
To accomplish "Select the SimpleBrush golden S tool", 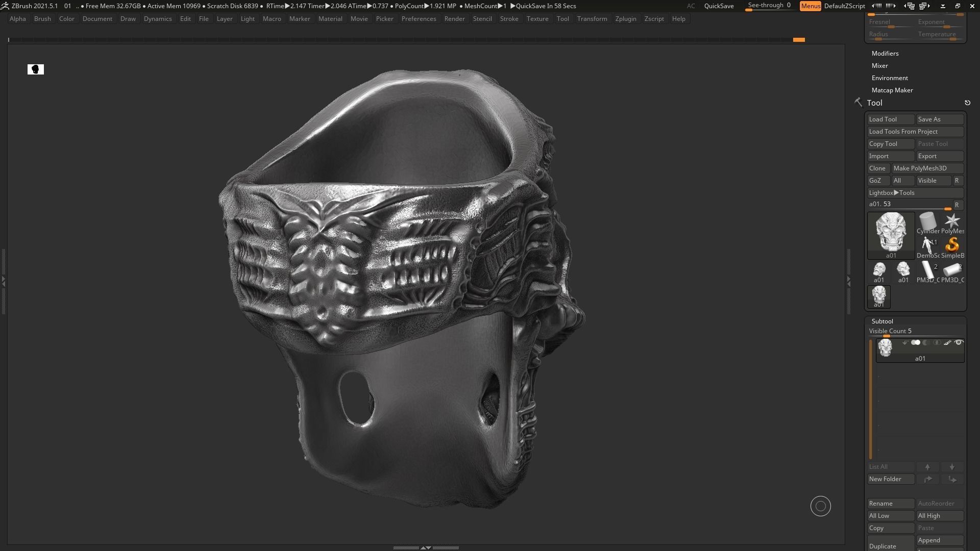I will [952, 248].
